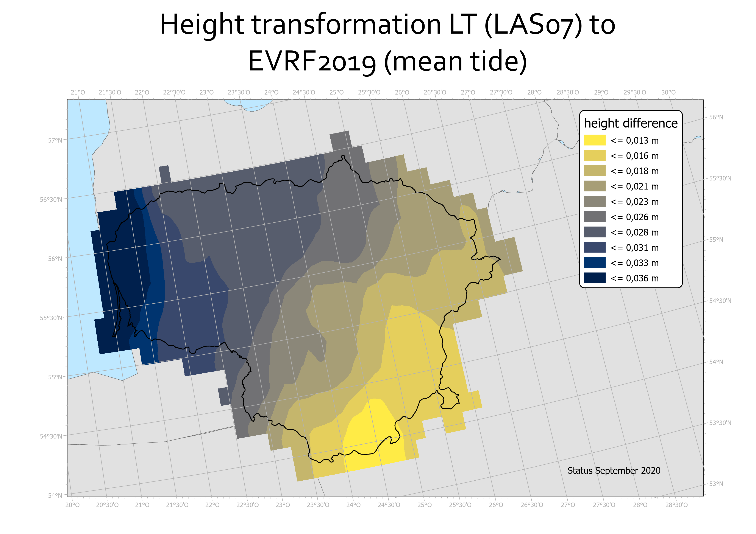Click the swatch next to <= 0,021 m
This screenshot has height=534, width=756.
(x=595, y=186)
